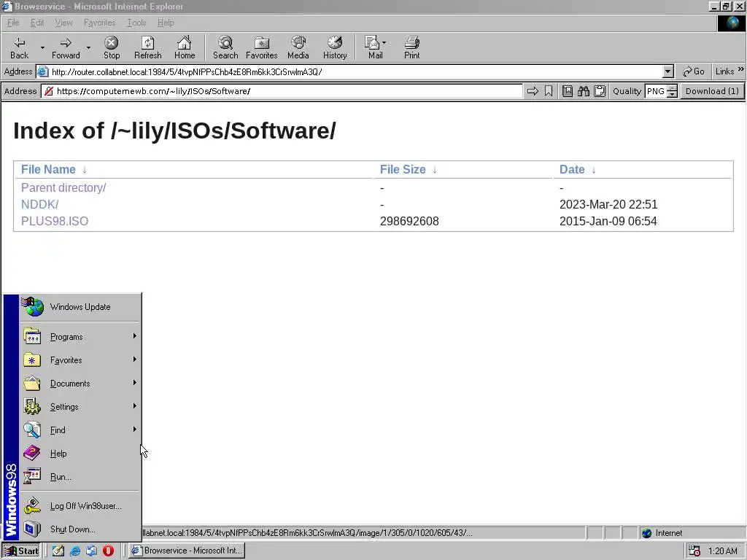Screen dimensions: 747x560
Task: Open the Media toolbar button
Action: click(298, 47)
